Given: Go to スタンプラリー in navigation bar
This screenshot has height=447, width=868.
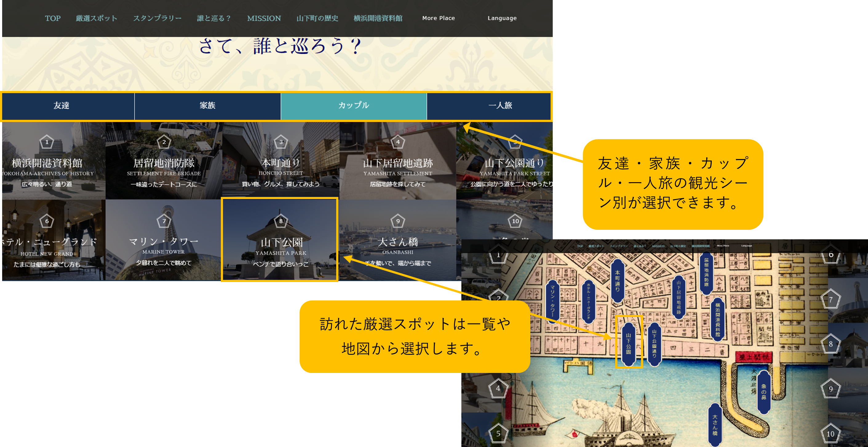Looking at the screenshot, I should 157,18.
